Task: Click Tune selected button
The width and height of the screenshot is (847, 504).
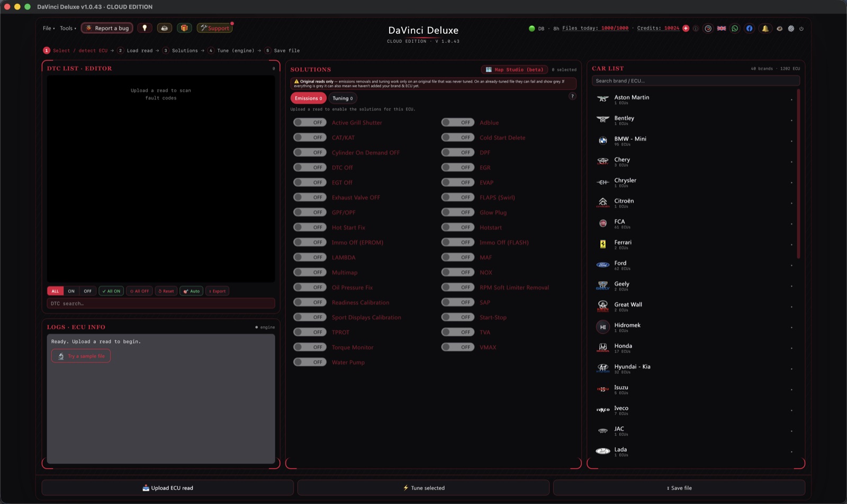Action: point(424,488)
